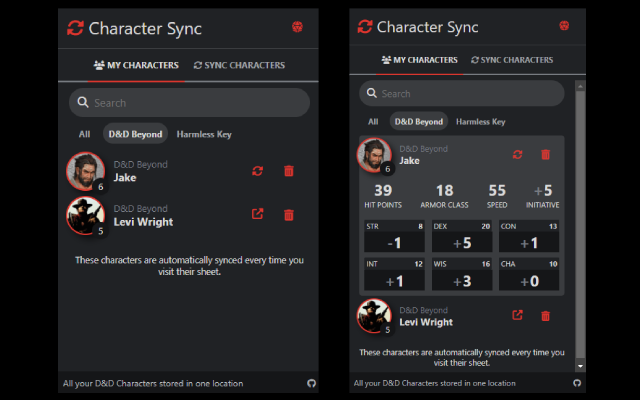
Task: Click Jake's portrait in the left panel
Action: [86, 171]
